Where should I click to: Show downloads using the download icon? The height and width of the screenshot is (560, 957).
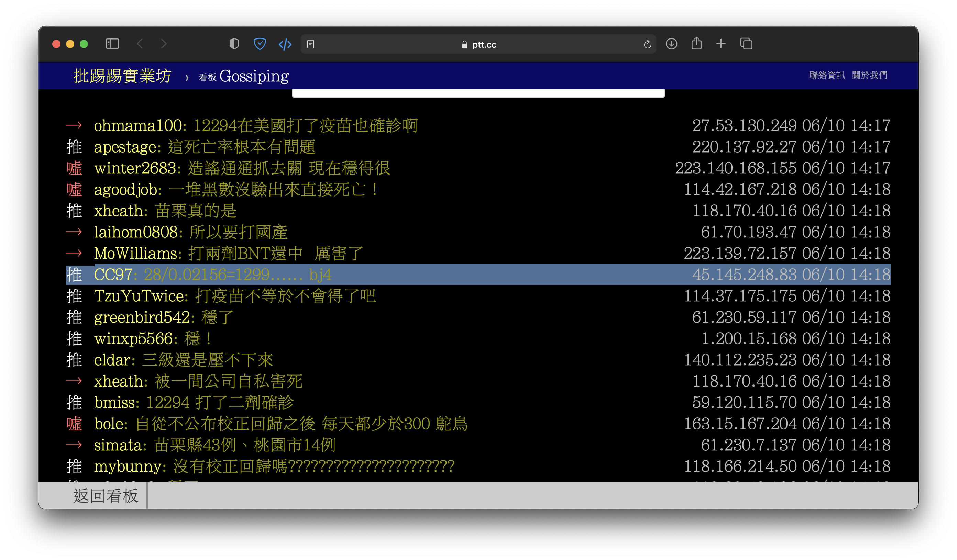click(671, 44)
